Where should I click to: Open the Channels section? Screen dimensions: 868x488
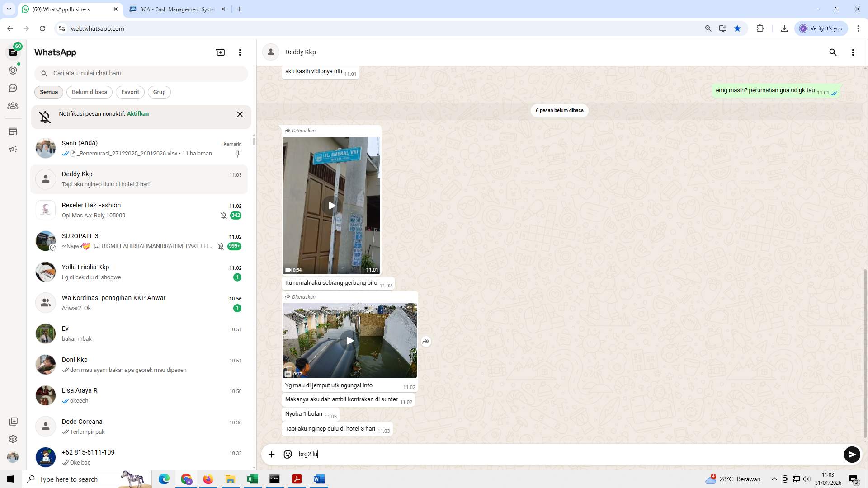13,88
